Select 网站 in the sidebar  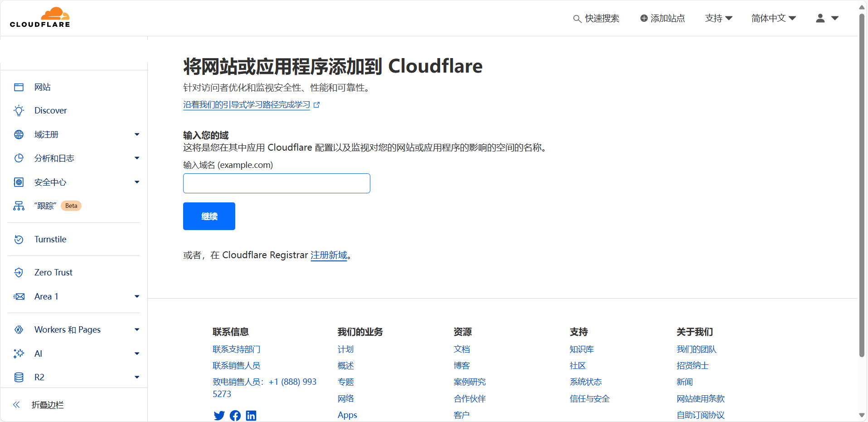[43, 87]
